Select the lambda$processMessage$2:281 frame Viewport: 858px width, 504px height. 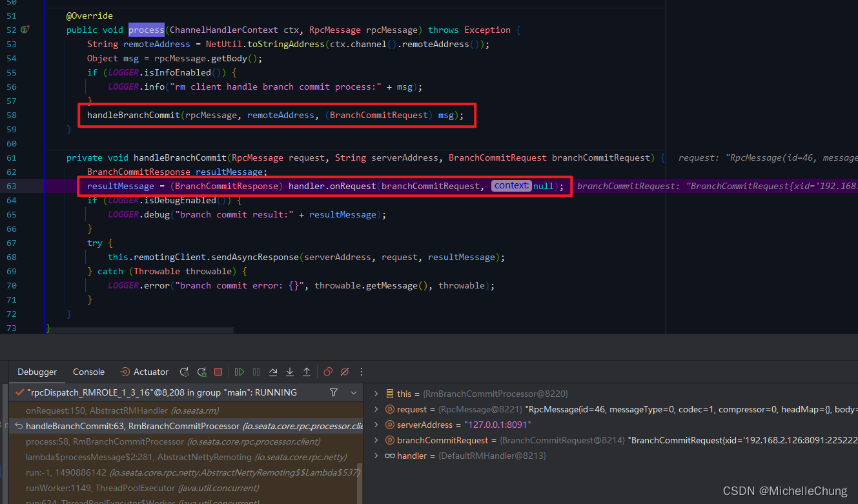point(186,457)
